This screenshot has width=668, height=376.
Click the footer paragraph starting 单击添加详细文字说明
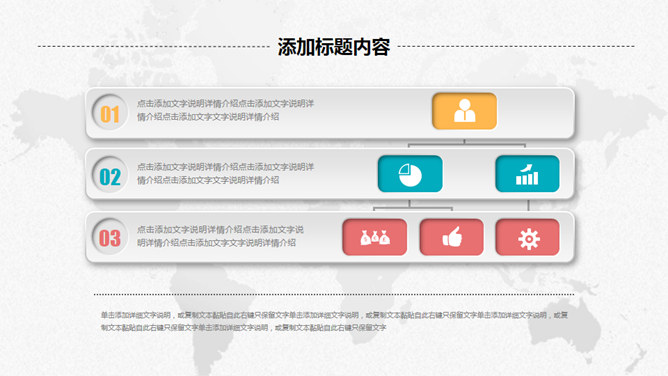[334, 321]
